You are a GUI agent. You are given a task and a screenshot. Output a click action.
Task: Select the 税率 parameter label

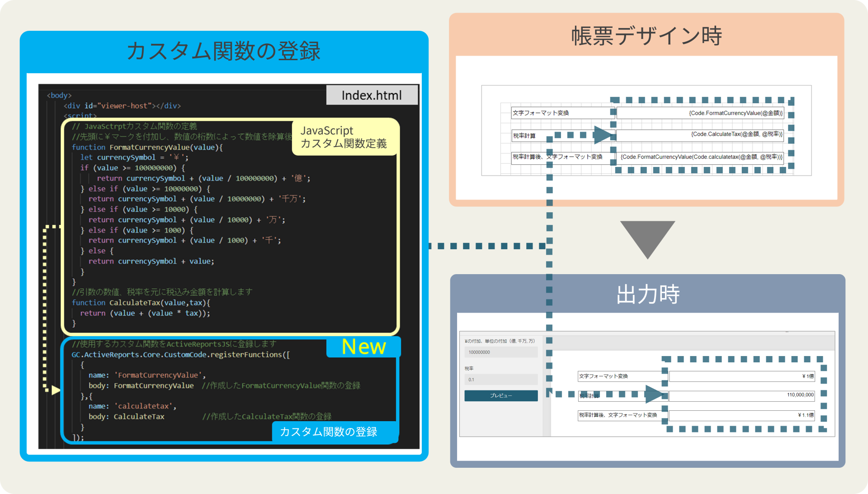469,368
